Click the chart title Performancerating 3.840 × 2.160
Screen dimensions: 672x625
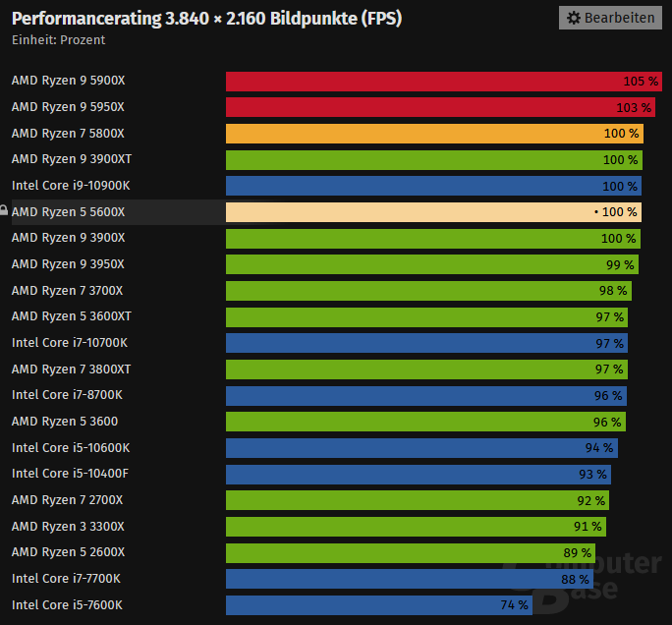[x=206, y=19]
